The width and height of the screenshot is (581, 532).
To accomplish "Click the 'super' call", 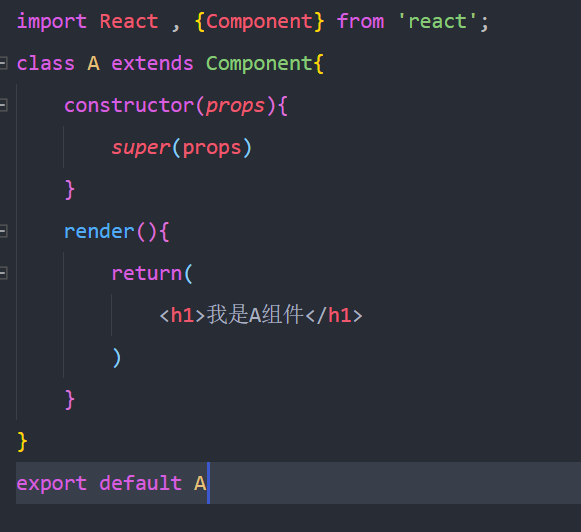I will 141,148.
